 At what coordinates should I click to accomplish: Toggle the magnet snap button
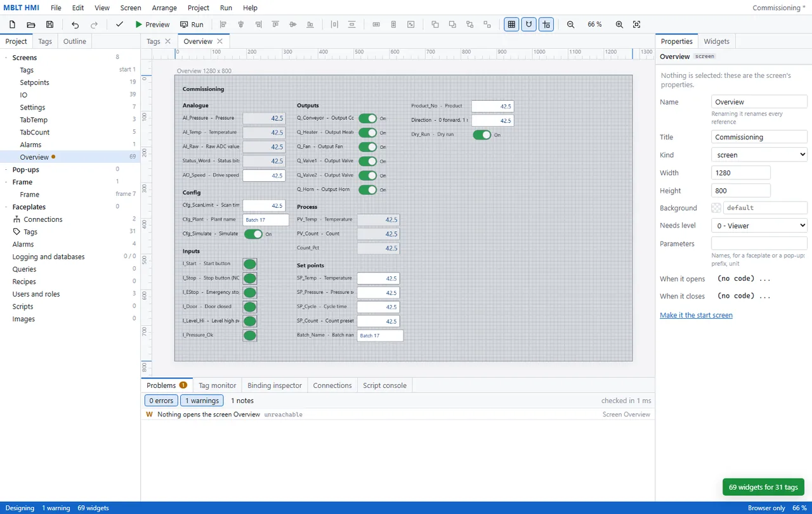point(528,25)
